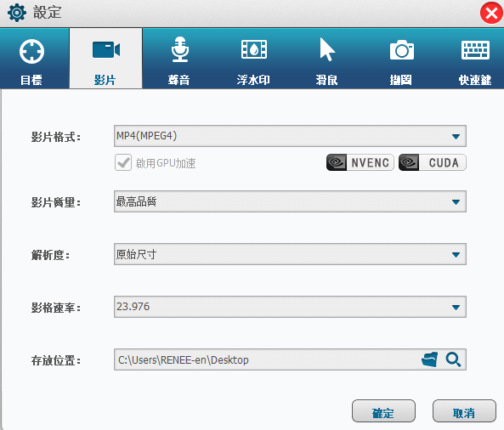
Task: Open the 滑鼠 mouse cursor icon
Action: click(327, 49)
